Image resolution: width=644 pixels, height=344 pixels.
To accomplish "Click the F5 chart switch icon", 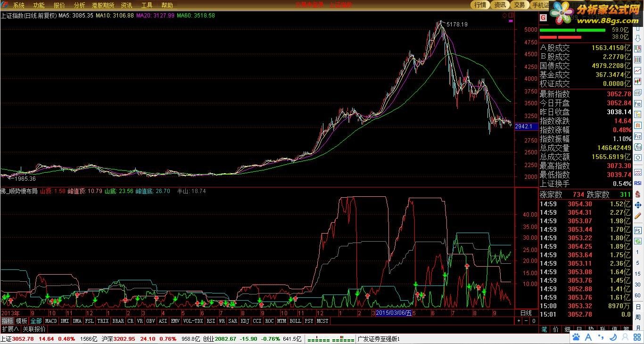I will pyautogui.click(x=638, y=230).
